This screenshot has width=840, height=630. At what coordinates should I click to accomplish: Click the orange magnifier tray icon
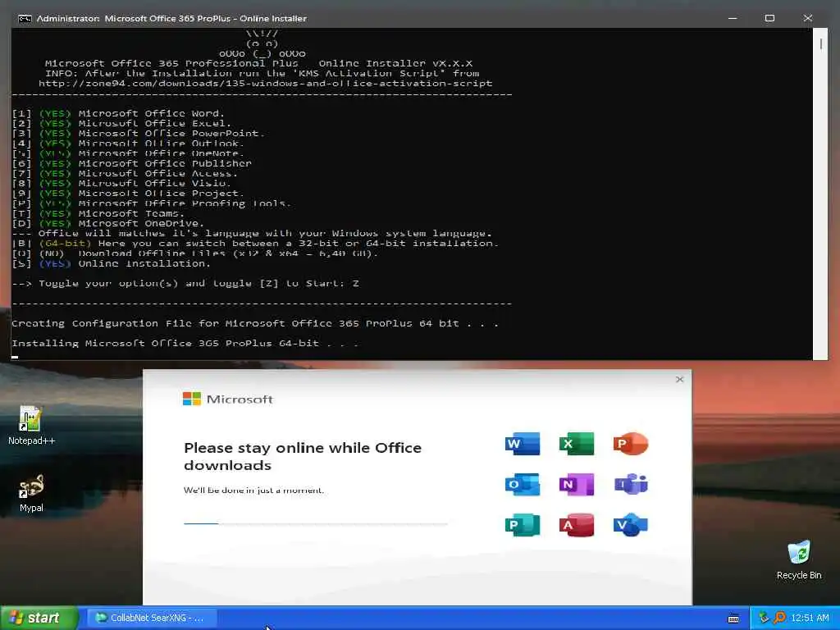coord(779,618)
